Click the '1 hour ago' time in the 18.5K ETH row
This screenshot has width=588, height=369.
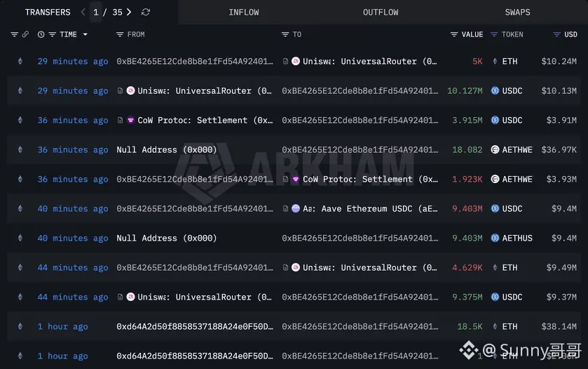pyautogui.click(x=62, y=327)
